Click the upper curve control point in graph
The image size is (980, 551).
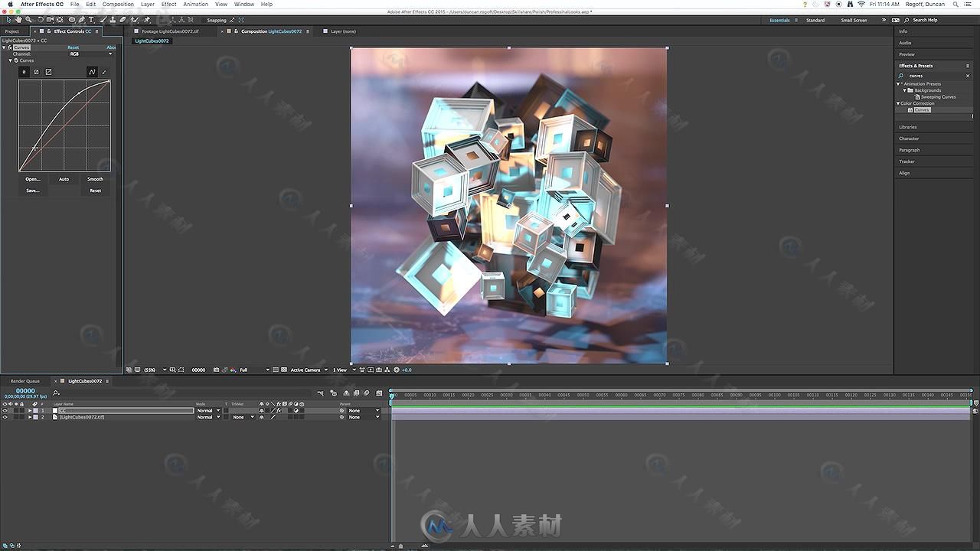point(79,93)
